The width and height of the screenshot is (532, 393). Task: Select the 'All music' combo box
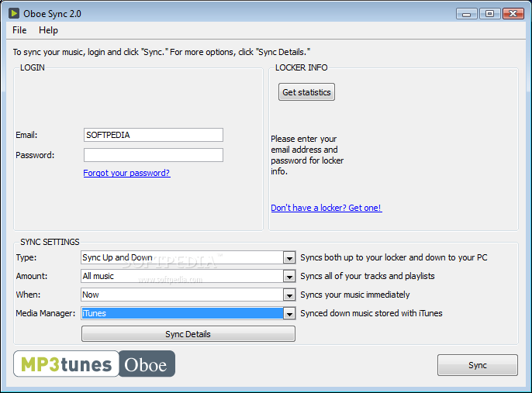pos(188,276)
